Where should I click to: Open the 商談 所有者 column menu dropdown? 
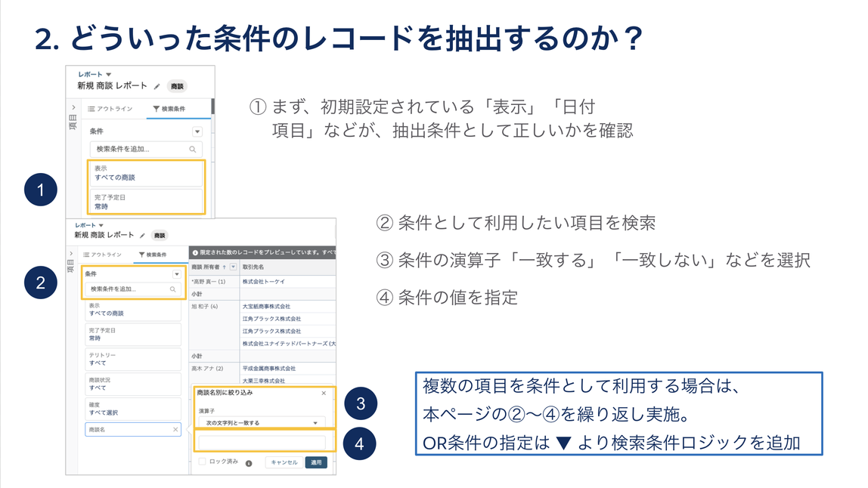[233, 267]
